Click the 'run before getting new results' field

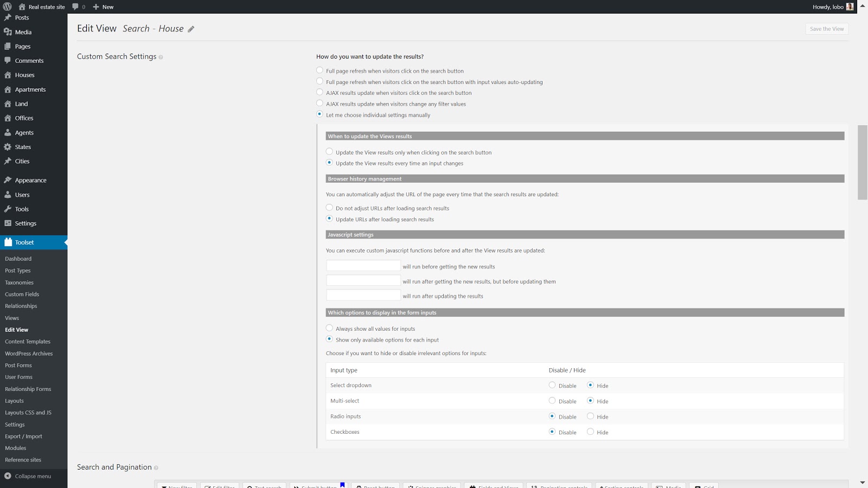coord(363,266)
